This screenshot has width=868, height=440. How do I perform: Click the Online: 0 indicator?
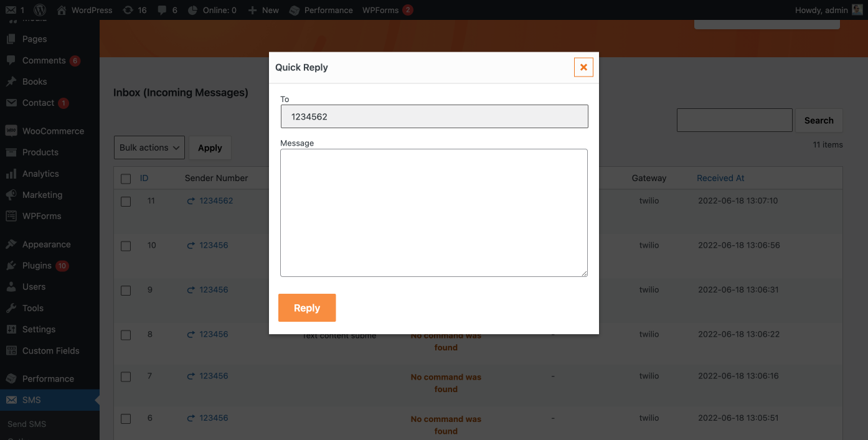click(x=212, y=10)
